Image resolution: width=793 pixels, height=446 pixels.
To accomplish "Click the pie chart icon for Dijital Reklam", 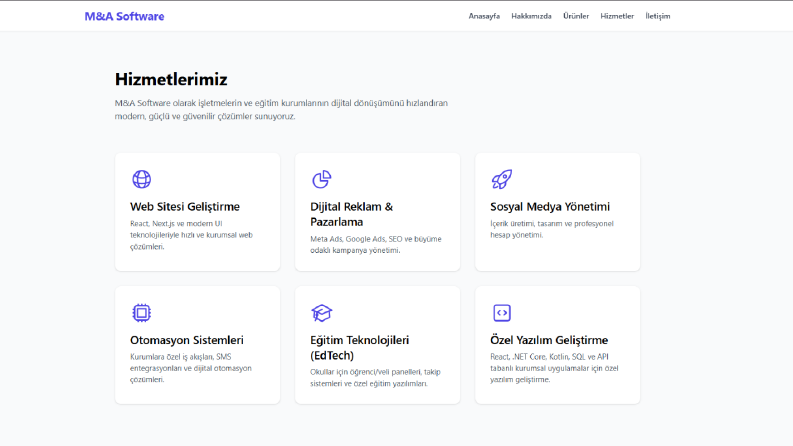I will pos(322,179).
